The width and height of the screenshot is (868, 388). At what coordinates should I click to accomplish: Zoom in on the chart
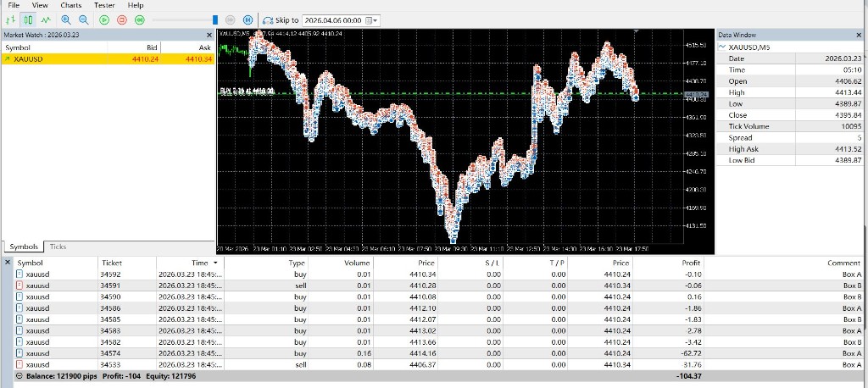click(66, 20)
